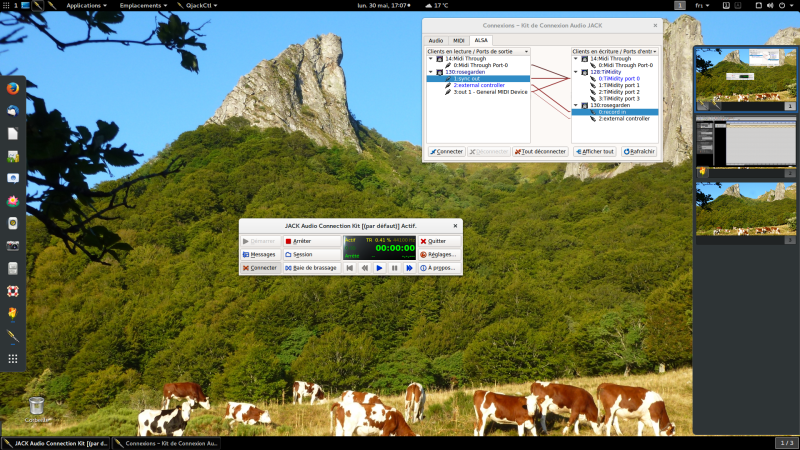This screenshot has height=450, width=800.
Task: Click the workspace indicator 1 in the top panel
Action: click(680, 5)
